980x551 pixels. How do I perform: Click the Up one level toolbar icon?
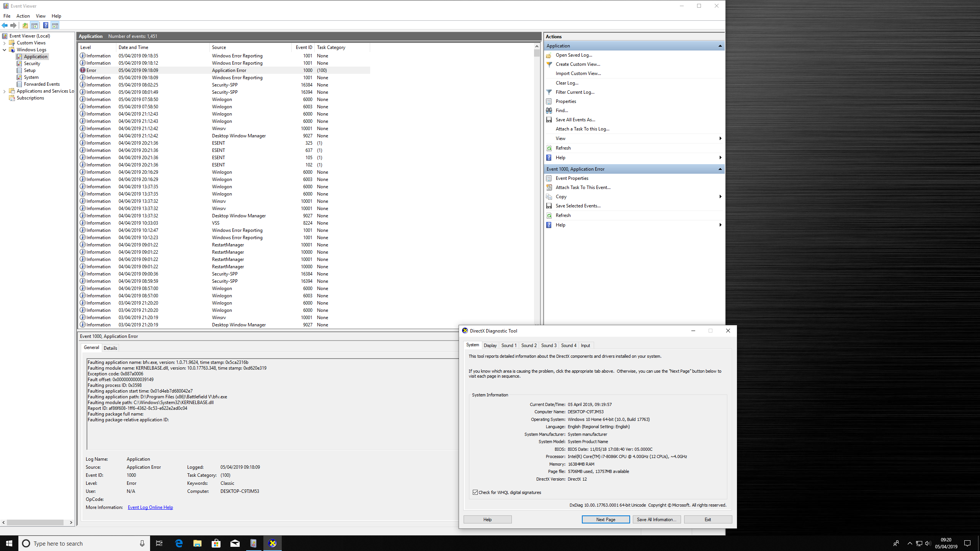pos(25,26)
